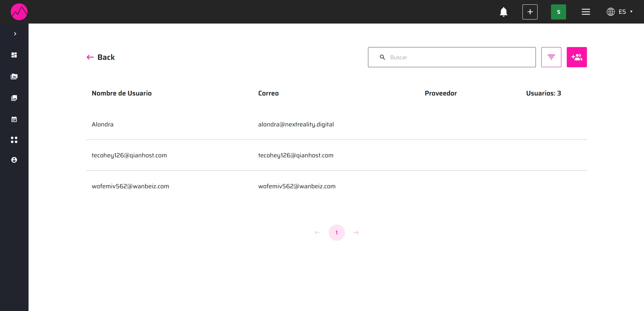Click the Proveedor column header
644x311 pixels.
click(441, 93)
